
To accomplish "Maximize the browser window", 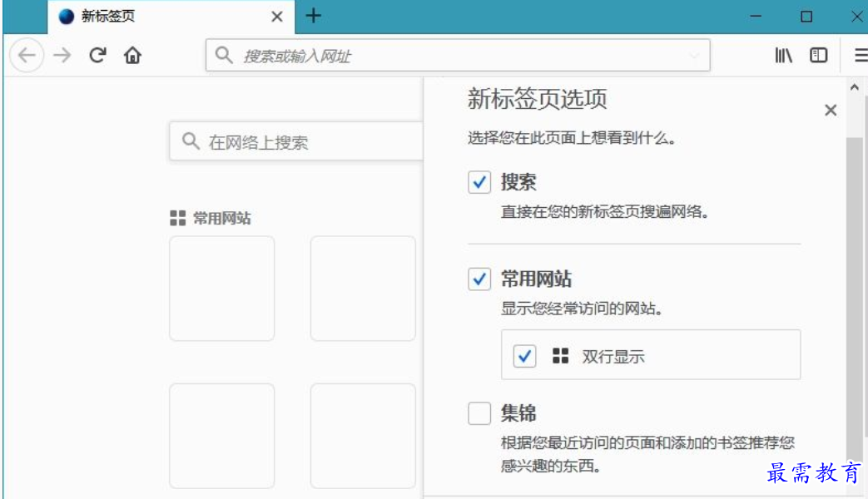I will coord(806,16).
